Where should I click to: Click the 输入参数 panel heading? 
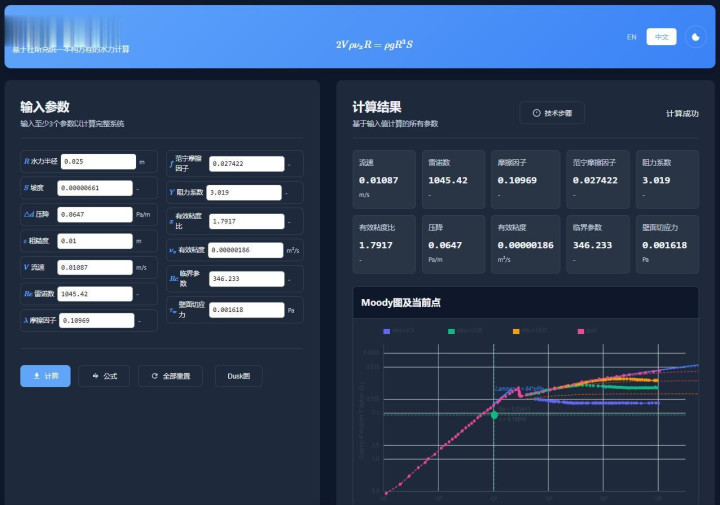tap(45, 107)
